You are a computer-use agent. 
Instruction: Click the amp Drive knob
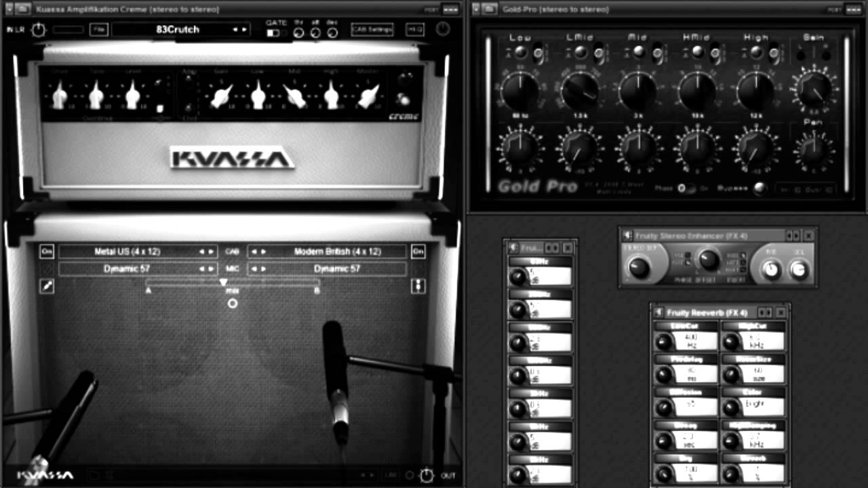(x=60, y=95)
